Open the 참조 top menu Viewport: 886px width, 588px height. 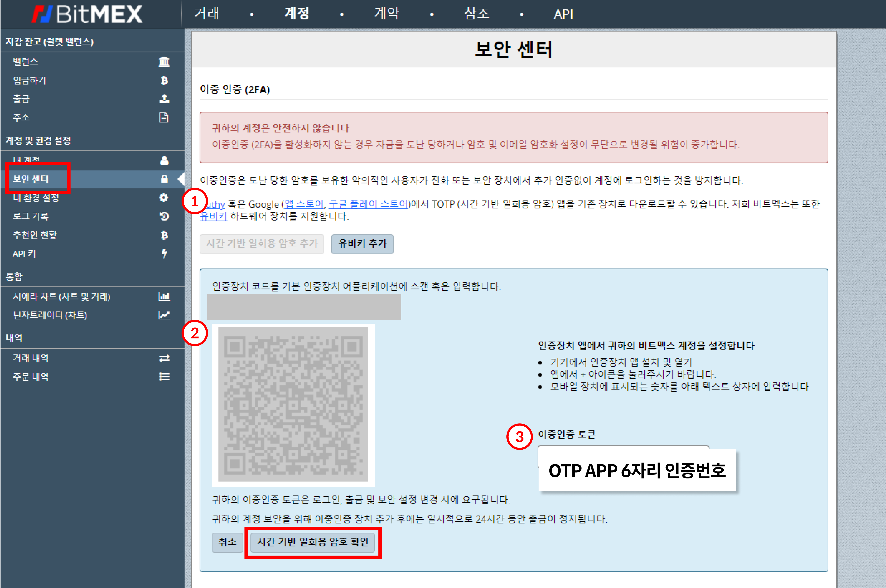[x=477, y=13]
